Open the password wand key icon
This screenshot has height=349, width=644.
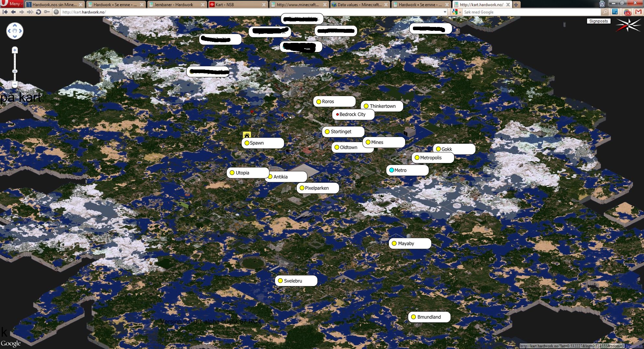47,12
